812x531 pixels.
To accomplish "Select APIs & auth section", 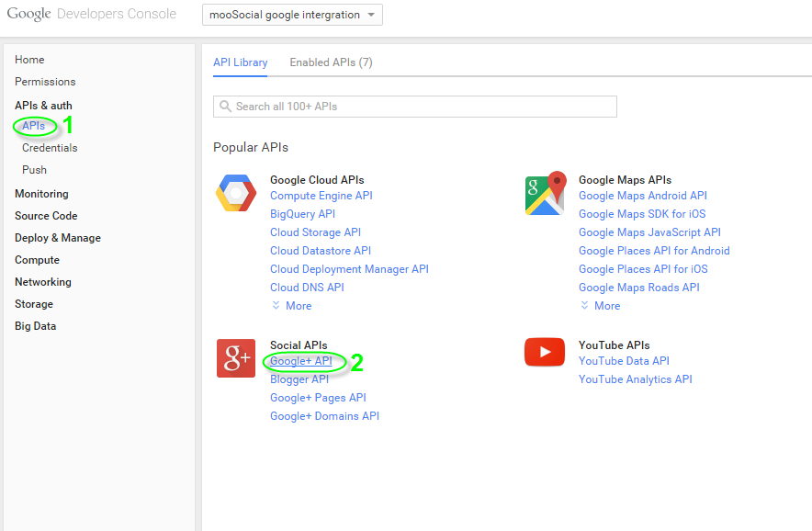I will click(43, 106).
